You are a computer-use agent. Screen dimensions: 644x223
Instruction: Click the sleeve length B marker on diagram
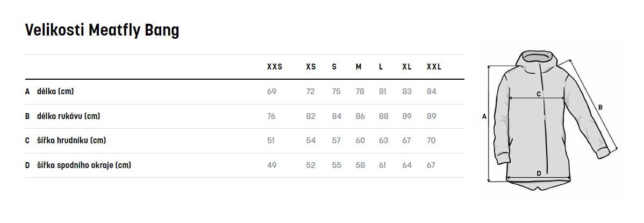(x=600, y=107)
